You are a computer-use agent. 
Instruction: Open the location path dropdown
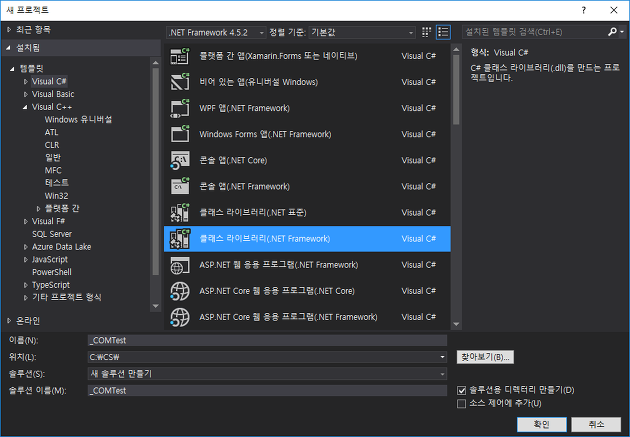click(x=442, y=357)
